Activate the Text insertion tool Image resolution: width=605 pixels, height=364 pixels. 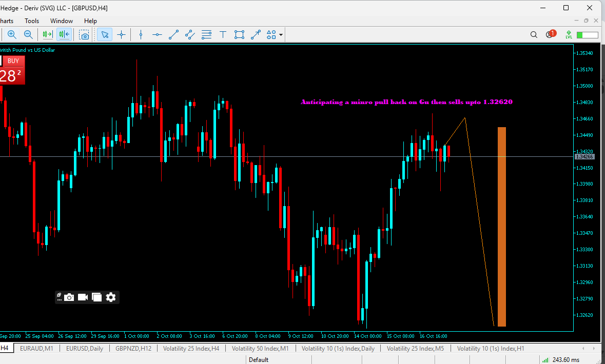223,34
